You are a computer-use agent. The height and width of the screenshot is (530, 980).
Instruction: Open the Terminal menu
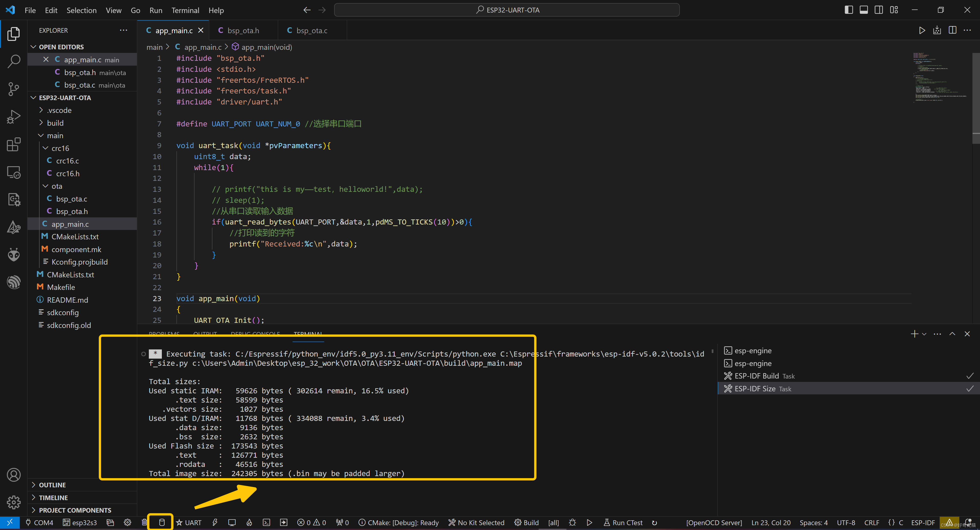coord(185,10)
